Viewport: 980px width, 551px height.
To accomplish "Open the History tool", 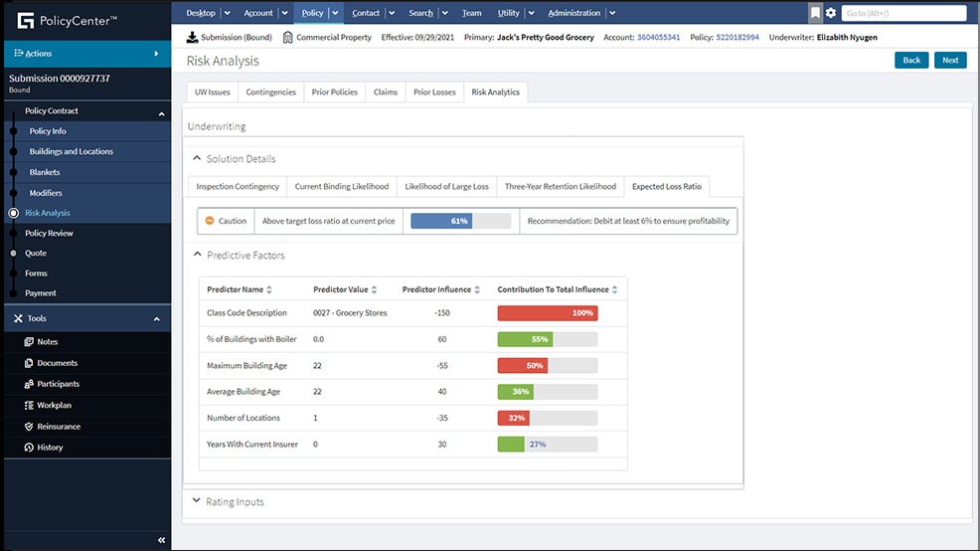I will (x=29, y=448).
